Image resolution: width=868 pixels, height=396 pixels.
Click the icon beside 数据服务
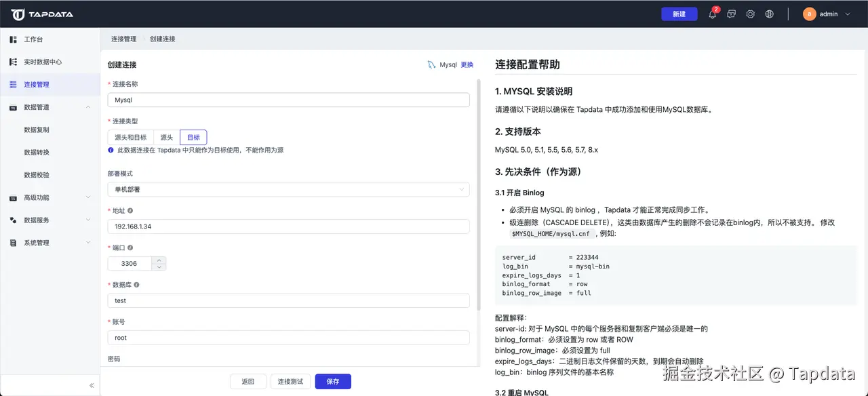[13, 220]
